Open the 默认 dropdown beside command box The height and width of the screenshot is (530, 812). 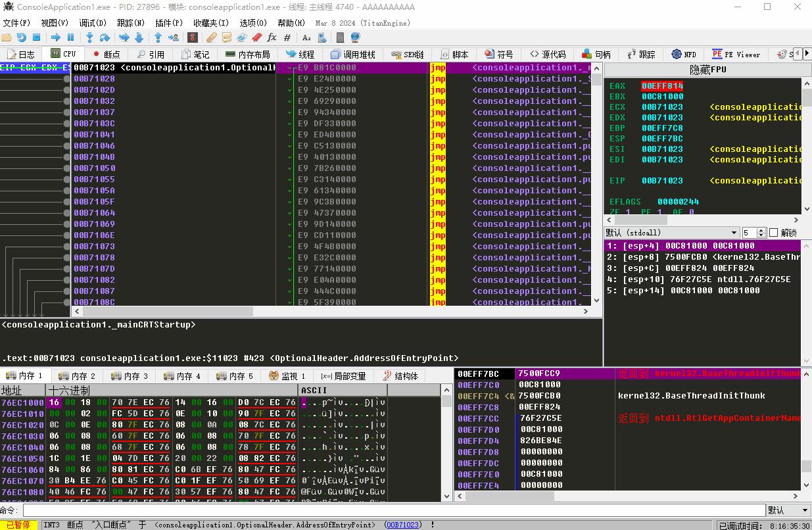(789, 510)
